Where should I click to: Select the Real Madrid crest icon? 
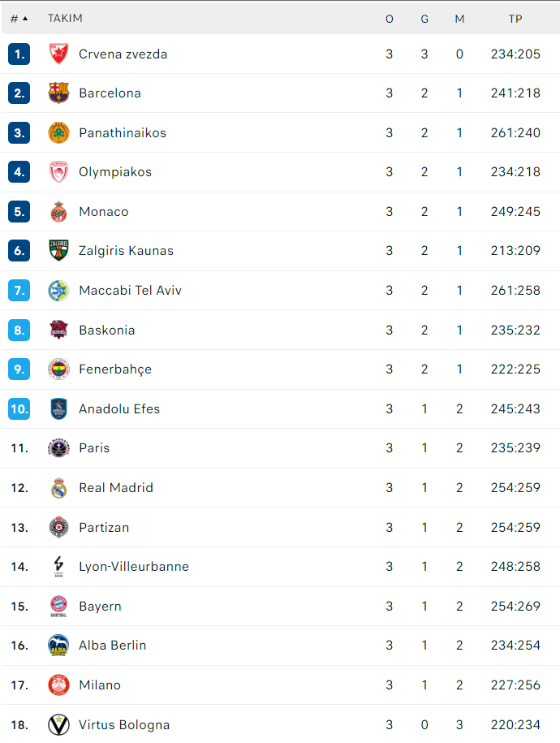[x=58, y=487]
